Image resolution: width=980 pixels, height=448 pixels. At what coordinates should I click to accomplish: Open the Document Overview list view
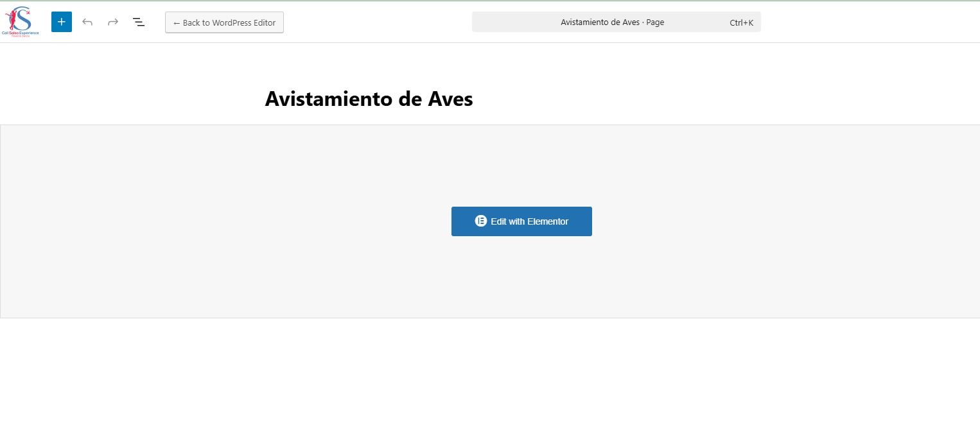138,22
